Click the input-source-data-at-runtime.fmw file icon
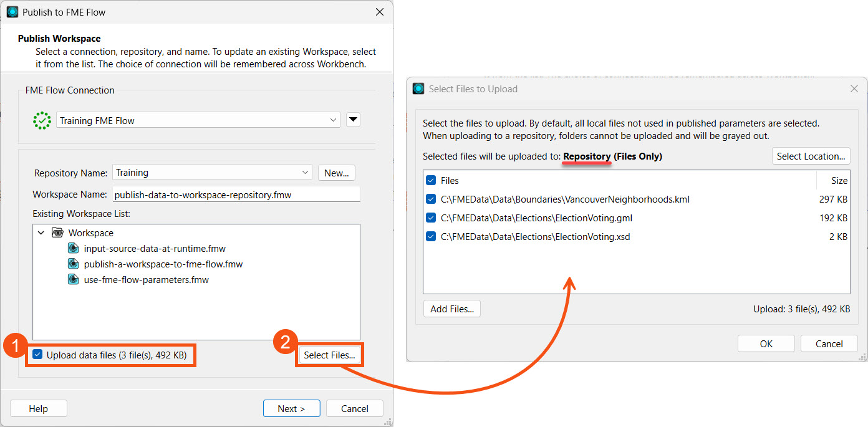868x427 pixels. coord(73,249)
